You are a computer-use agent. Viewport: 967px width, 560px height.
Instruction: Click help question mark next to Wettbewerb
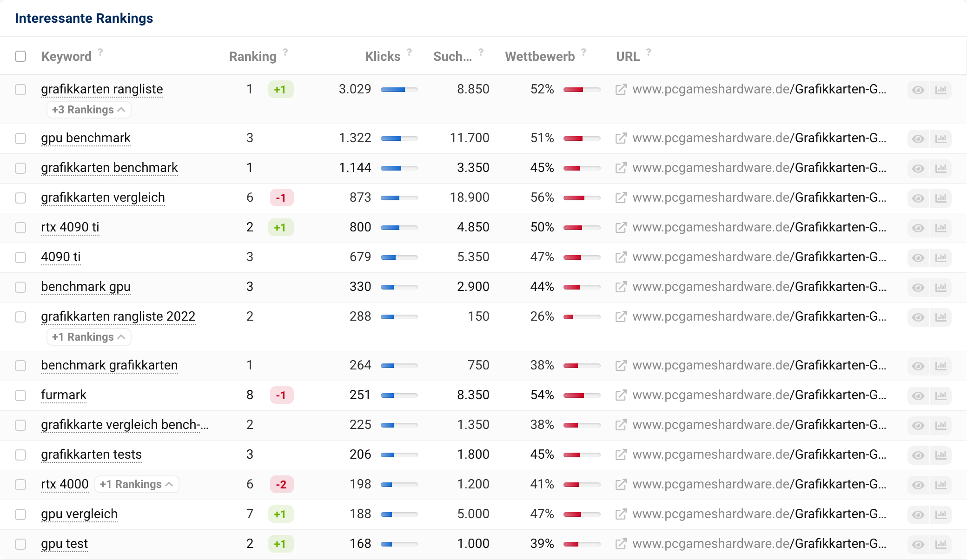tap(583, 52)
